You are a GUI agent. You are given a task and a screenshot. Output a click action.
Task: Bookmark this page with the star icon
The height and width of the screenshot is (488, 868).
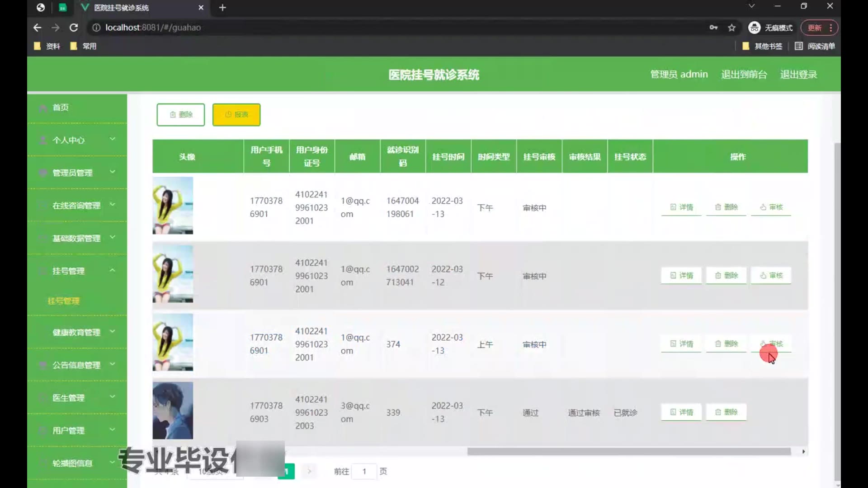click(731, 28)
